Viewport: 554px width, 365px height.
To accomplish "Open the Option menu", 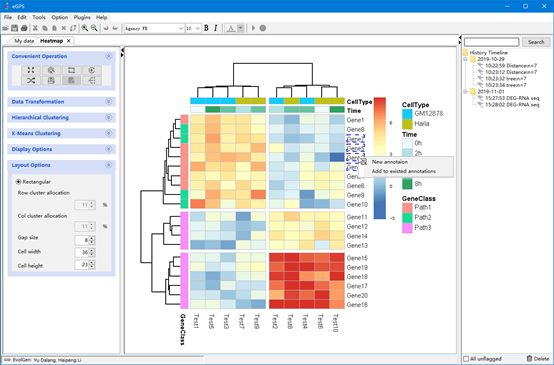I will [60, 17].
